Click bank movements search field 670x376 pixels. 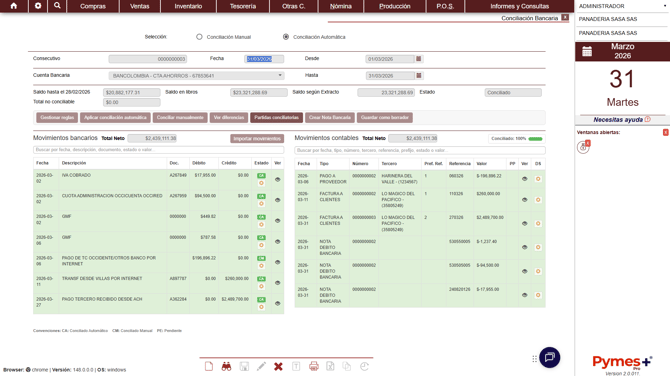coord(159,150)
